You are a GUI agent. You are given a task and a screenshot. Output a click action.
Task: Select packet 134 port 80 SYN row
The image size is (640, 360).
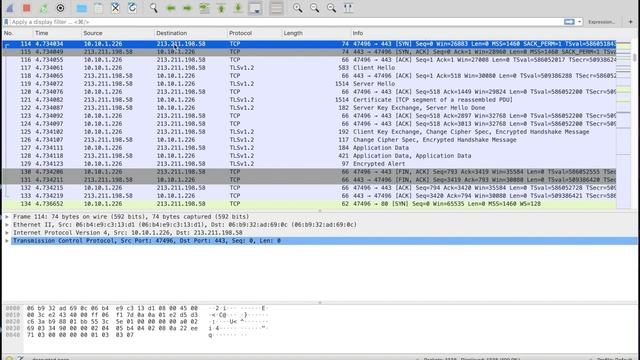(309, 204)
